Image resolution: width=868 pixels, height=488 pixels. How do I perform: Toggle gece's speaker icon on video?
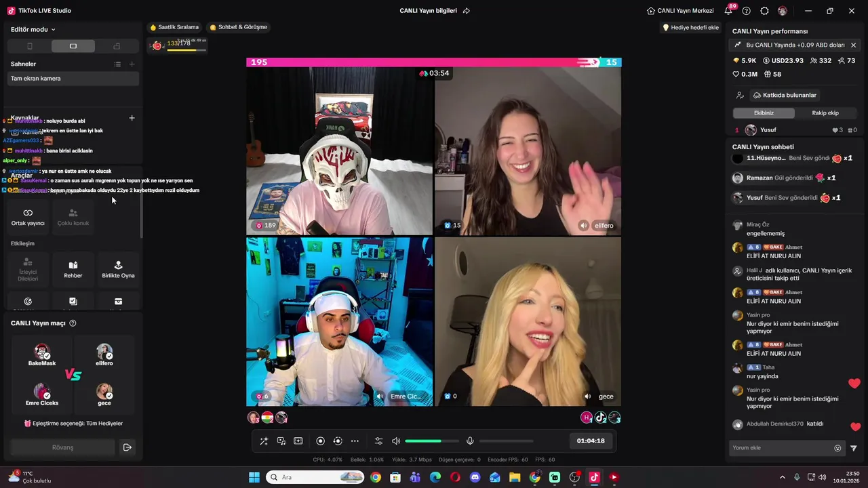coord(587,396)
